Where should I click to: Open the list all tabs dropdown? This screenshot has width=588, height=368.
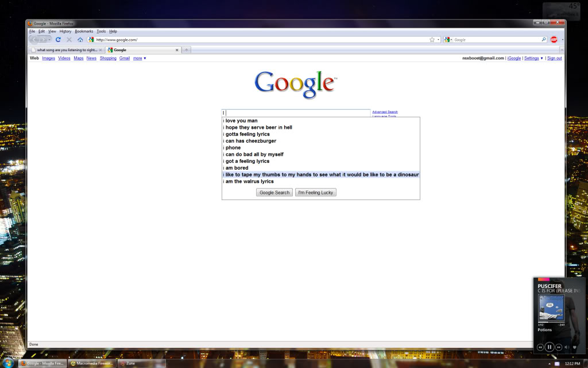pos(562,49)
